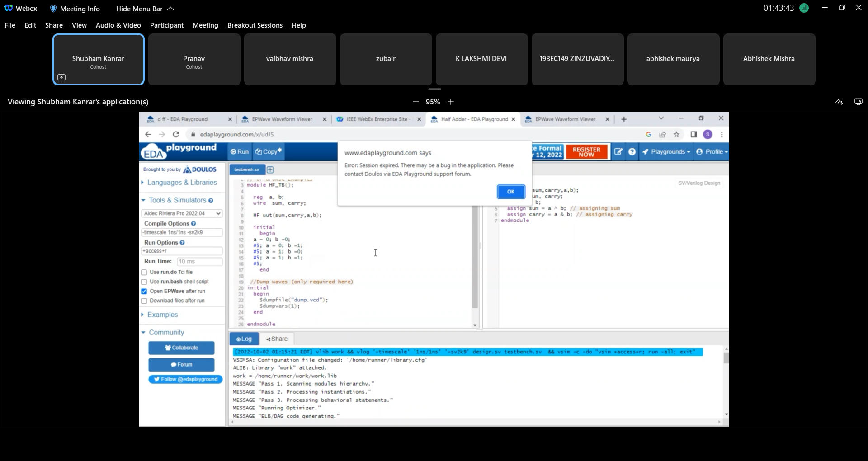Open browser tab search chevron

(661, 118)
